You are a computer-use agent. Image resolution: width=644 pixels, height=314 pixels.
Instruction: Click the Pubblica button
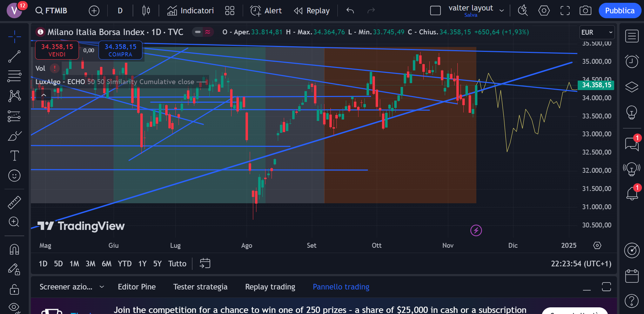click(x=620, y=11)
